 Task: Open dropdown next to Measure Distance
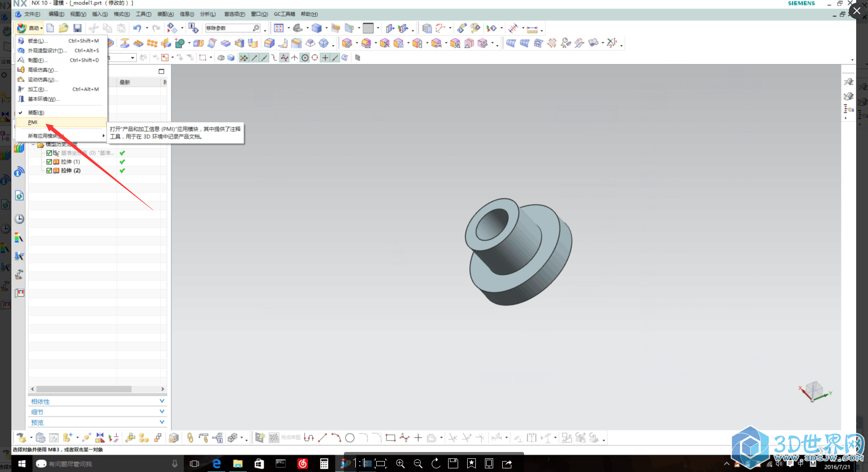[x=541, y=30]
